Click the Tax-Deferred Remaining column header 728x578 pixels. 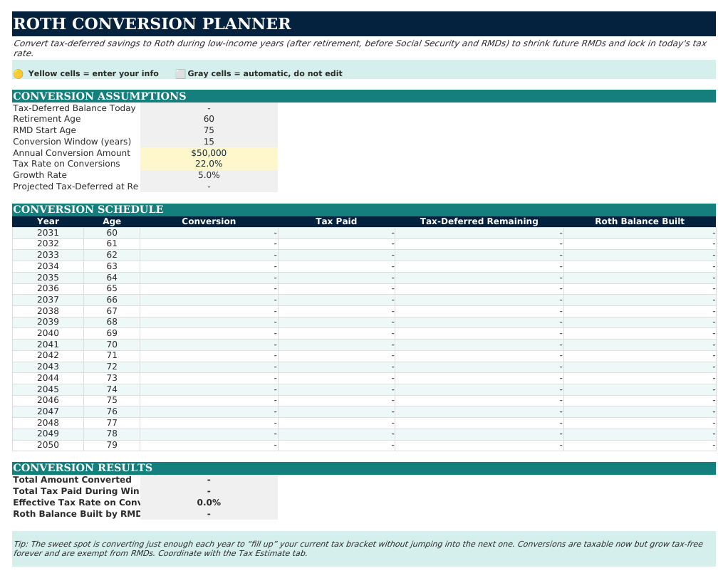coord(479,221)
